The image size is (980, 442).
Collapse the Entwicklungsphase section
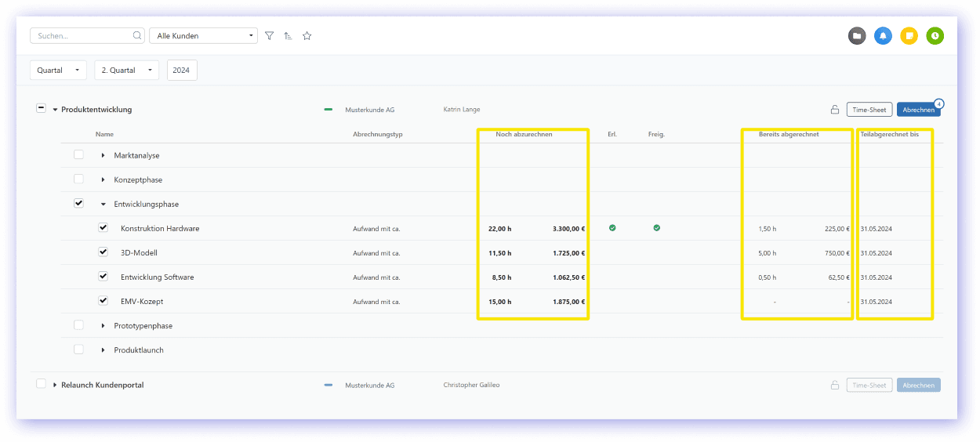(103, 205)
